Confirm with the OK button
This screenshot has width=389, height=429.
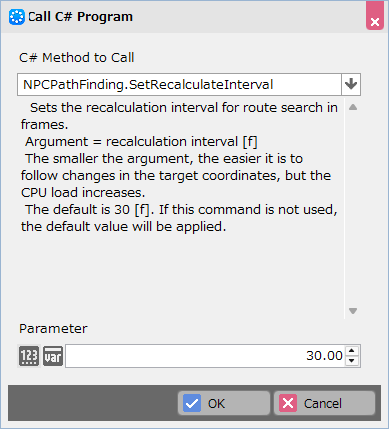pyautogui.click(x=224, y=403)
